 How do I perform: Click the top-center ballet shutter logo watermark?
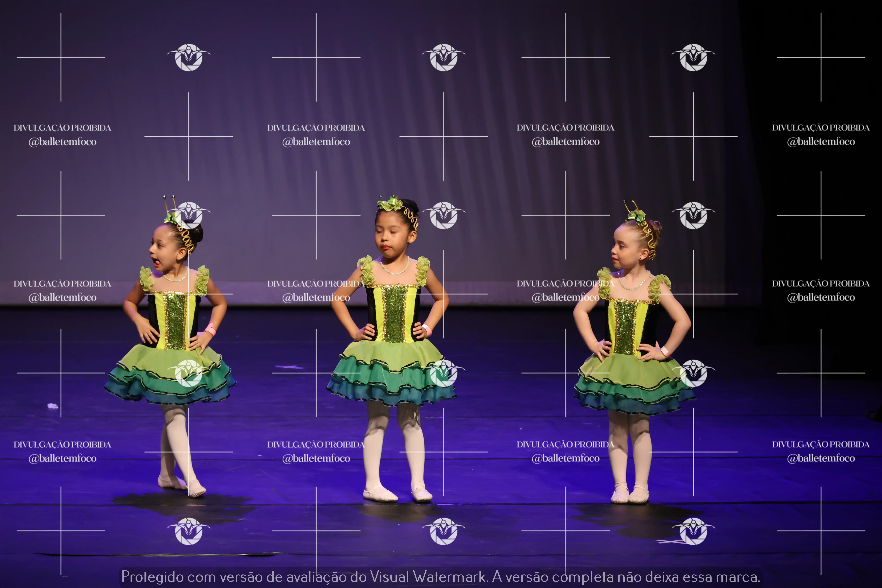[x=444, y=57]
